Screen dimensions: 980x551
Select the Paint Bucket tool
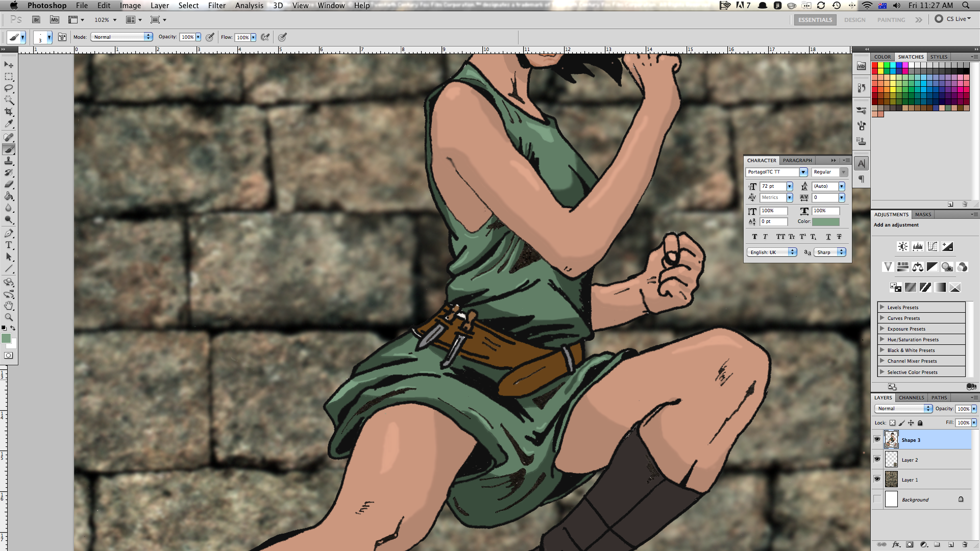[x=9, y=196]
